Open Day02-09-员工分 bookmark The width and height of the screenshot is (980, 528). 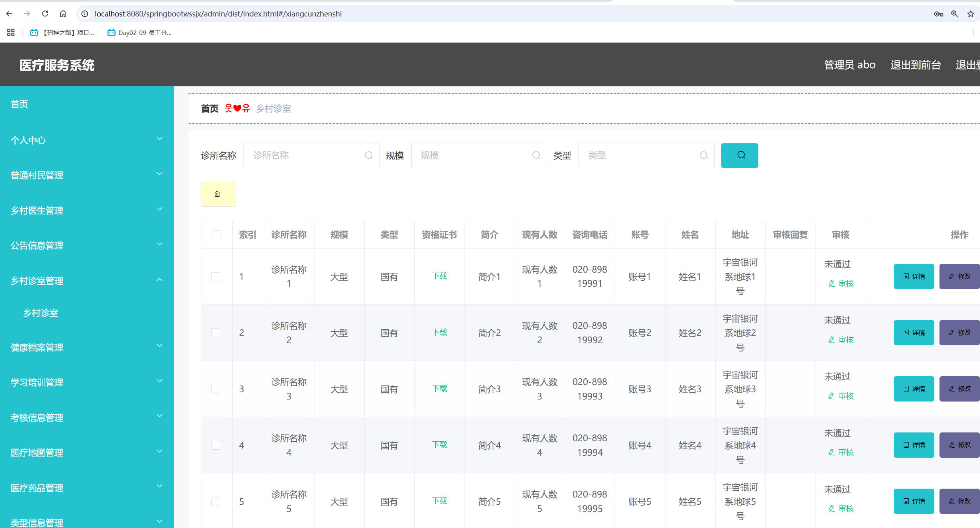click(x=140, y=33)
